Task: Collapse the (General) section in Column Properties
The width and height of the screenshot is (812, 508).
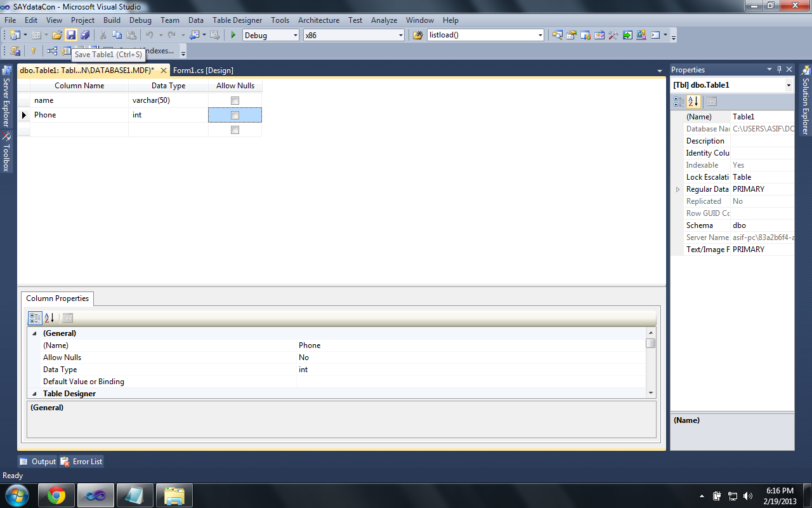Action: tap(34, 333)
